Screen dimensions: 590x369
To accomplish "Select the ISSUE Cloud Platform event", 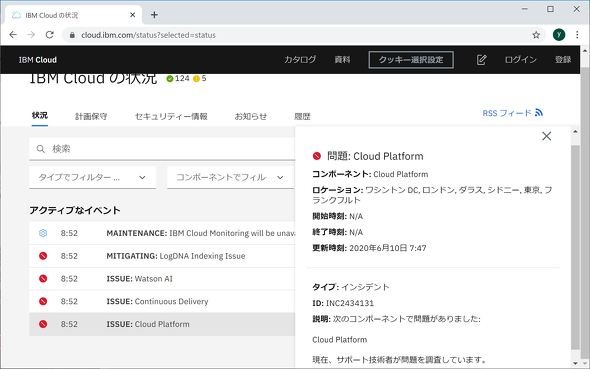I will (162, 324).
